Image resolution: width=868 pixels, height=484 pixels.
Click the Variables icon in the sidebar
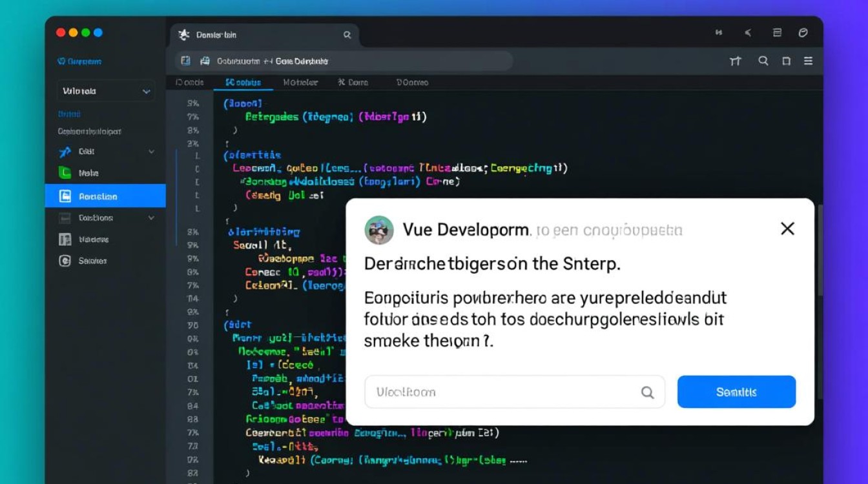click(64, 239)
